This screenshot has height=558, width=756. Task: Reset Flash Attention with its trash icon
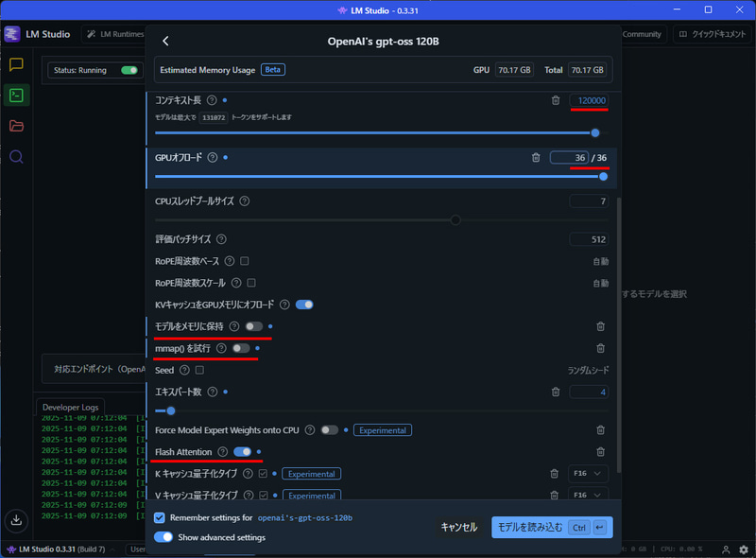click(x=600, y=452)
